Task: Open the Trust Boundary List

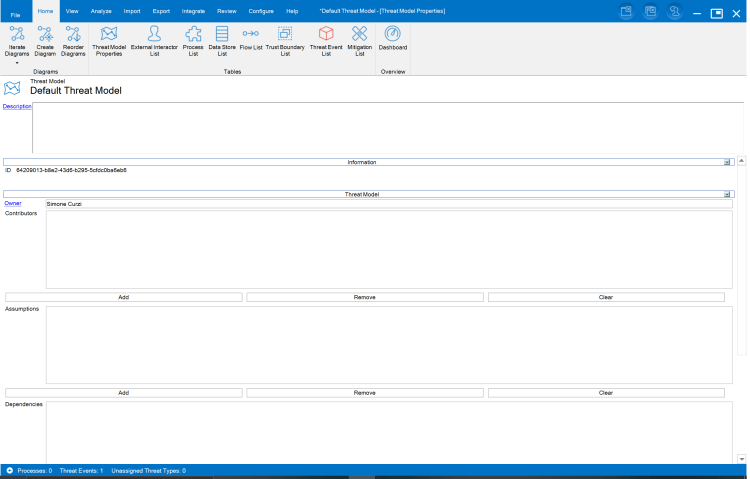Action: [285, 40]
